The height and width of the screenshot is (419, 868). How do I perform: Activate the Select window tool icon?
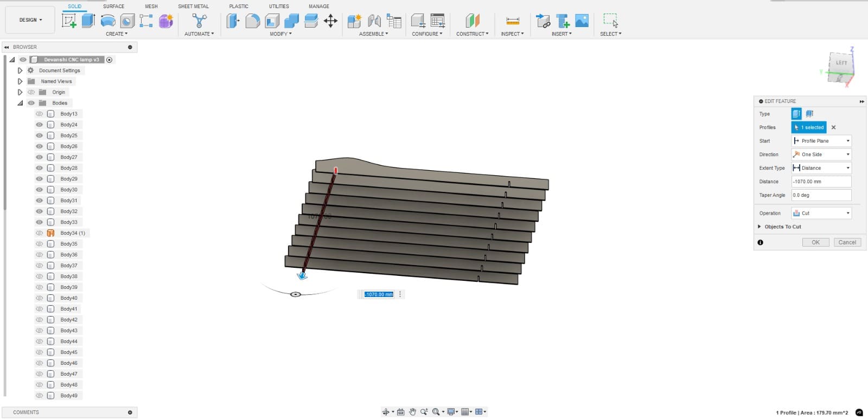(x=611, y=21)
